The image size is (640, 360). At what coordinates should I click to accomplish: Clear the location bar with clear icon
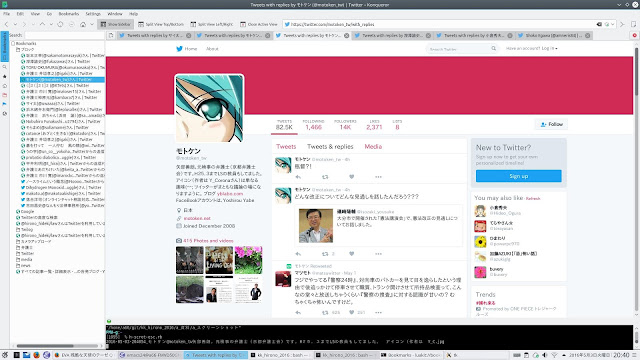(599, 24)
